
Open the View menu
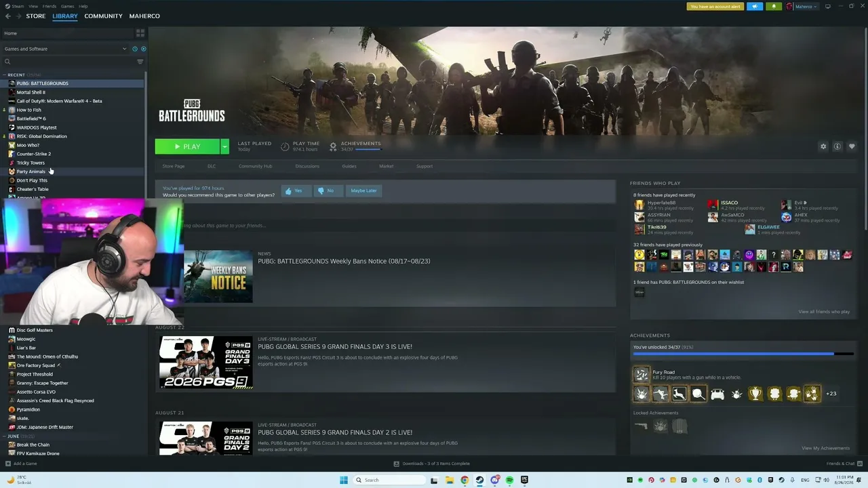click(x=33, y=6)
